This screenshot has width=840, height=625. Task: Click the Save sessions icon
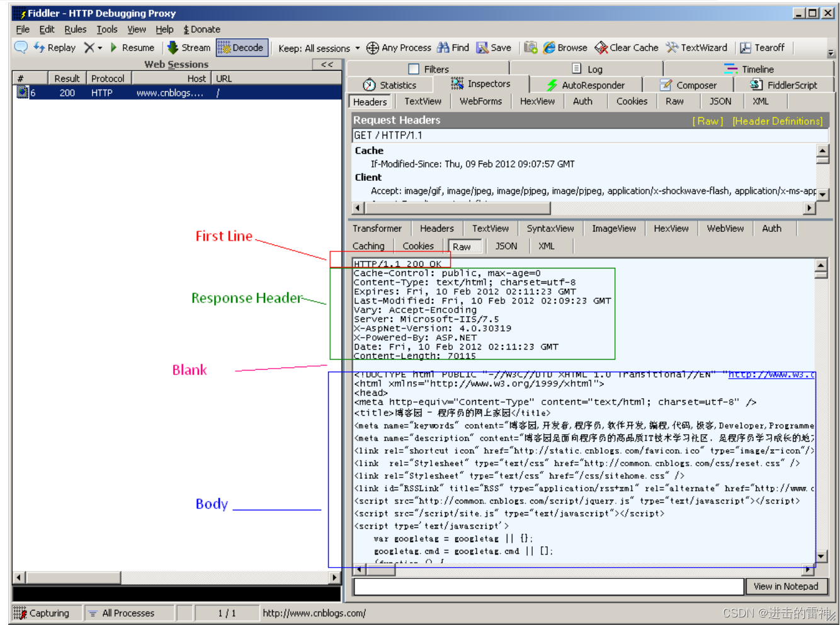493,47
